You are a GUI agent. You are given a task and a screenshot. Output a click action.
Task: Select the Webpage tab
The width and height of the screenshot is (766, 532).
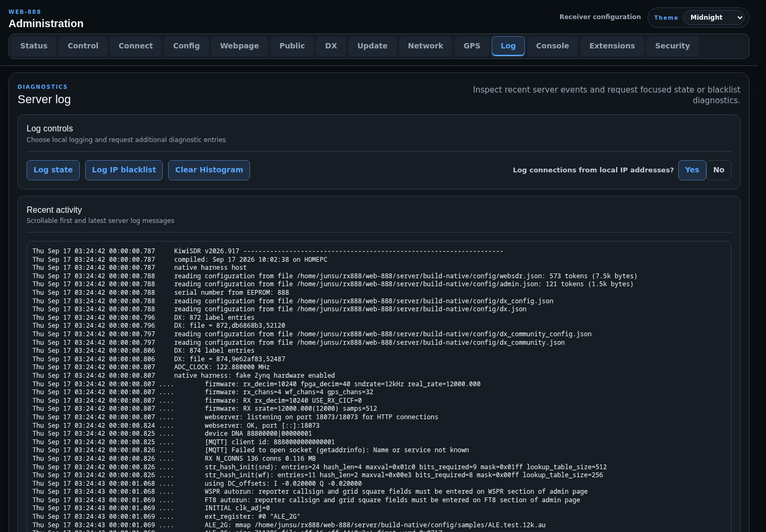click(x=239, y=46)
